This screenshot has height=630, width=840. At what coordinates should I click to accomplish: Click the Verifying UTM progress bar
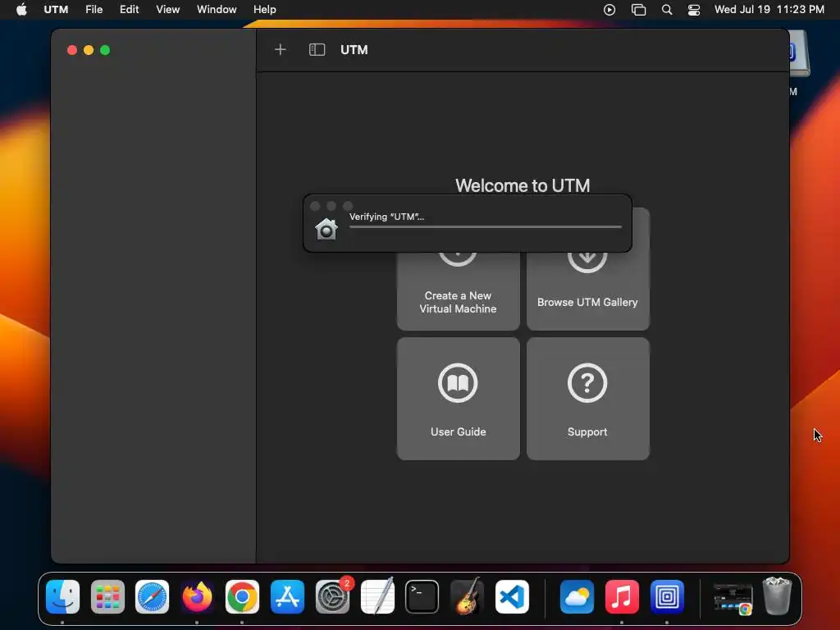(x=486, y=227)
